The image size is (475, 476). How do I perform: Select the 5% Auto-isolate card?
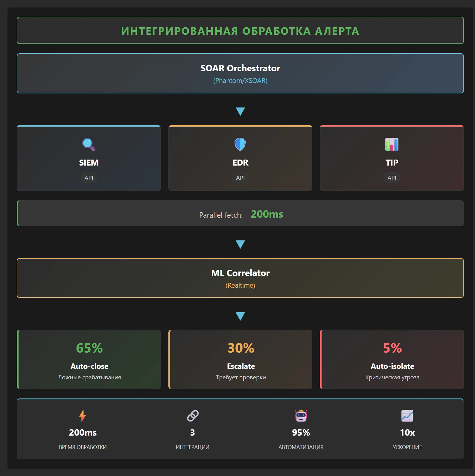pos(392,360)
